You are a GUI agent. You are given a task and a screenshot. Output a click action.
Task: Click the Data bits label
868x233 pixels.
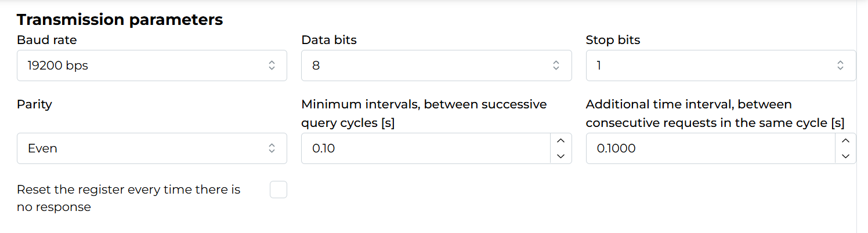329,40
